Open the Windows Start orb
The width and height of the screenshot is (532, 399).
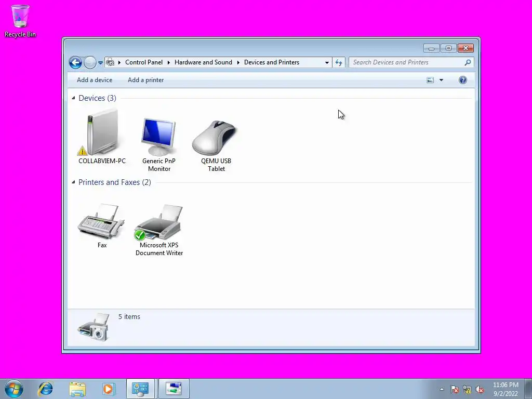click(x=14, y=389)
